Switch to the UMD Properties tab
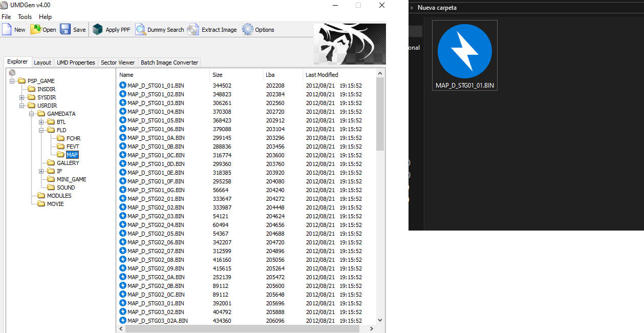 (x=76, y=63)
